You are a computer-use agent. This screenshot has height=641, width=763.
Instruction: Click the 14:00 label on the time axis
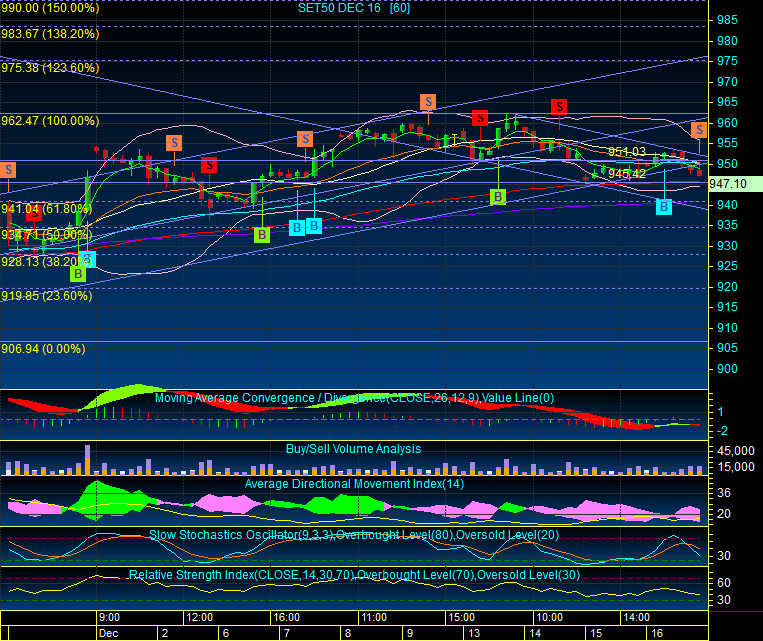[x=636, y=617]
